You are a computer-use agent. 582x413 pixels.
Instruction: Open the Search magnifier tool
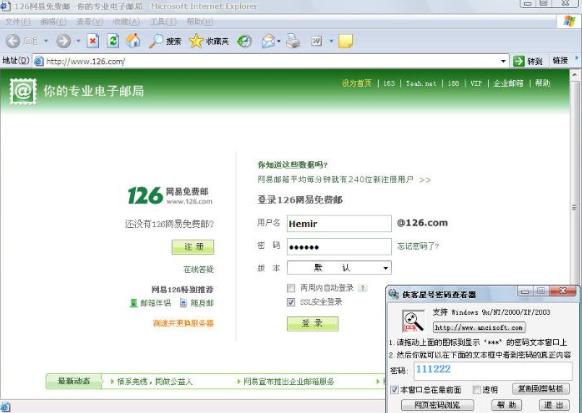tap(156, 41)
